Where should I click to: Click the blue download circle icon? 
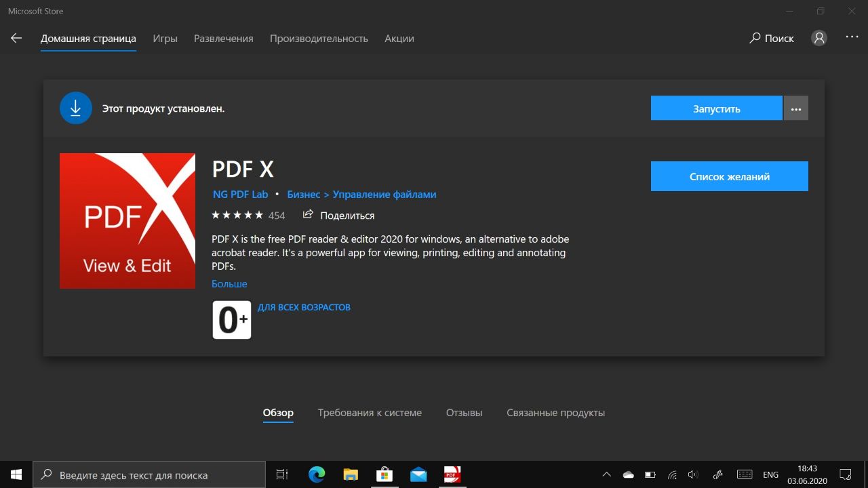point(76,108)
